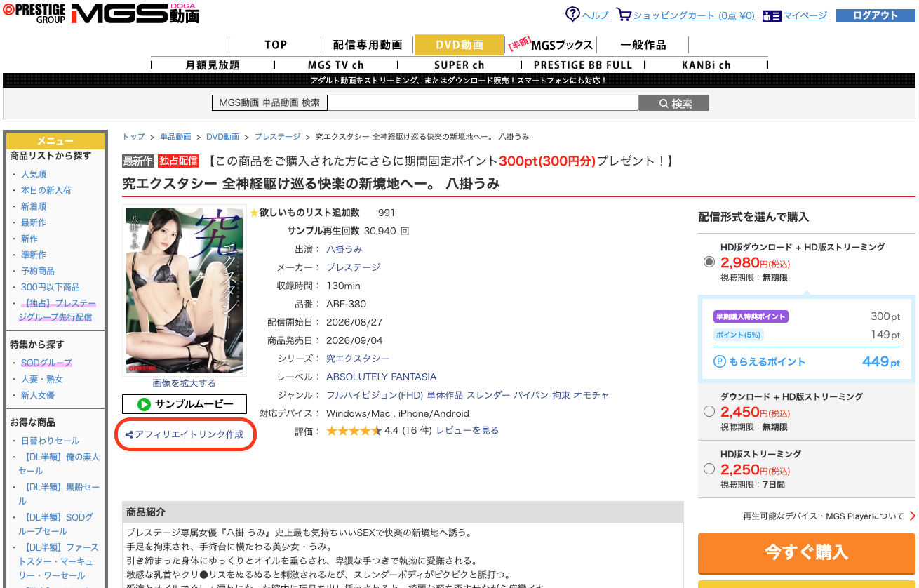Select HD版ストリーミング 2,250円 option

click(709, 469)
